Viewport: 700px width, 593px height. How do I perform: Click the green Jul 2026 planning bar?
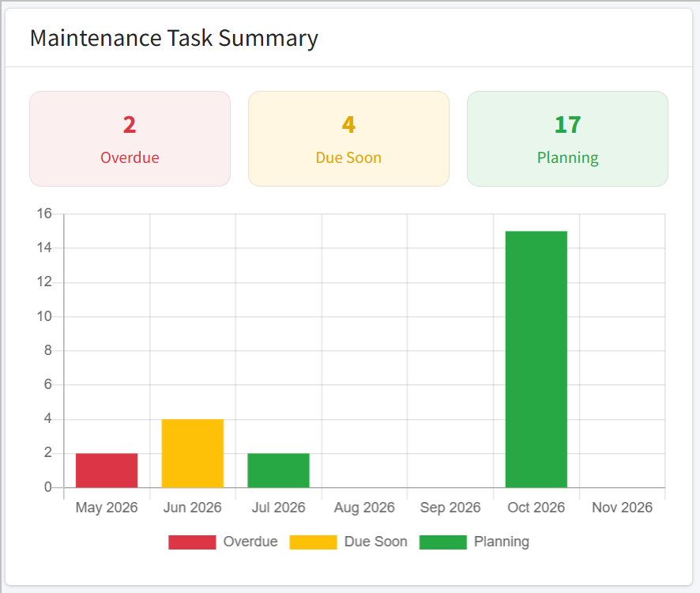279,470
